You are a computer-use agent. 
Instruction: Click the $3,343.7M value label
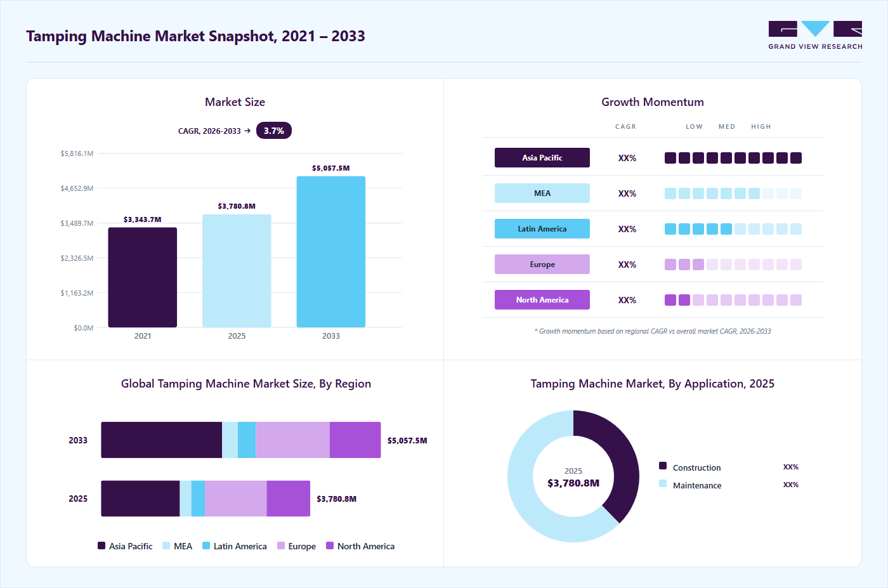[143, 219]
